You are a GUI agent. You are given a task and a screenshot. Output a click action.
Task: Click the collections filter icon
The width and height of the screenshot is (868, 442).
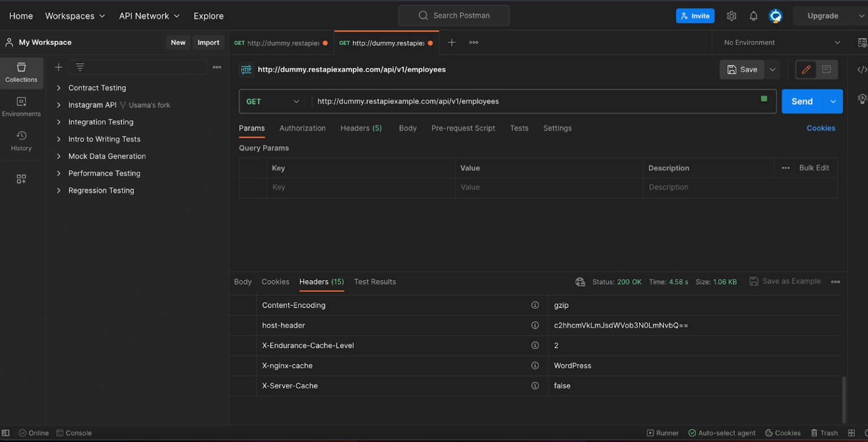(x=80, y=67)
